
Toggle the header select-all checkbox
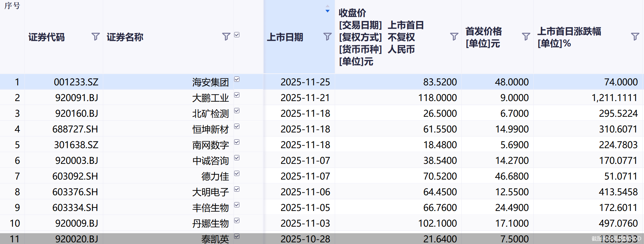coord(237,35)
